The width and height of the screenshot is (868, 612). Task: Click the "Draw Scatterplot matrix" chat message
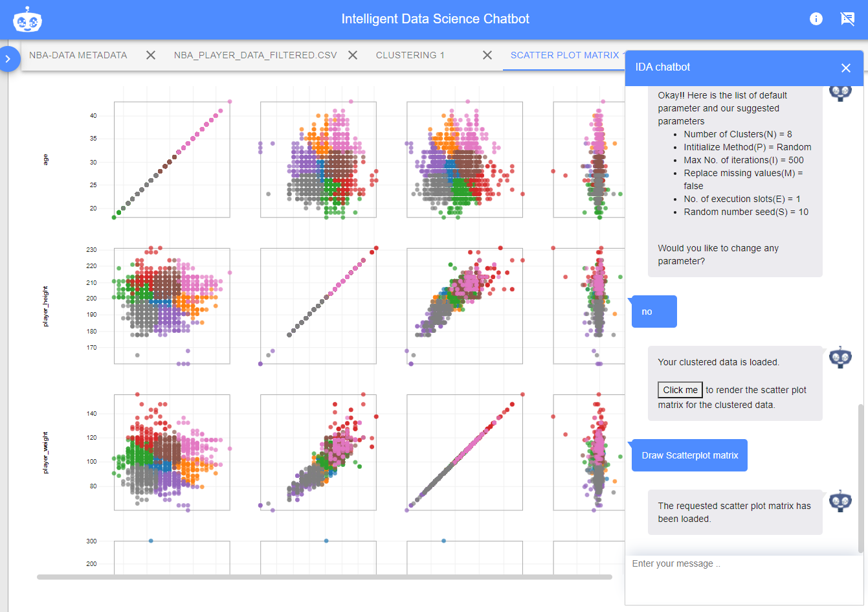[x=689, y=455]
